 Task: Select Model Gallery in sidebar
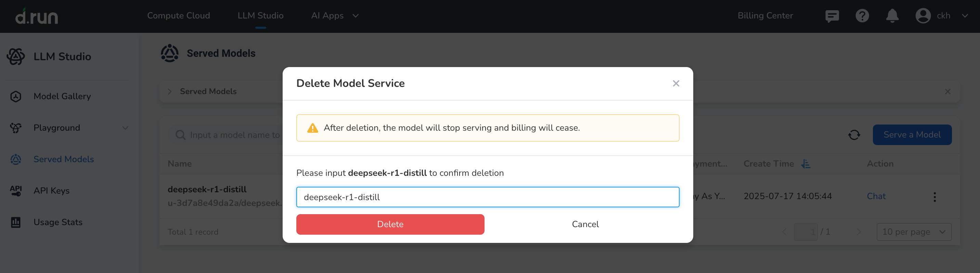pos(62,96)
